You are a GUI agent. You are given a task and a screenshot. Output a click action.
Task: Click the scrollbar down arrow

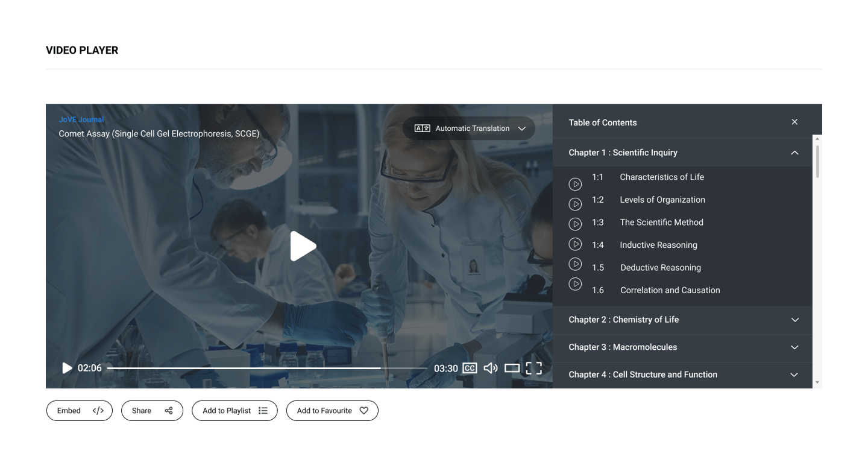tap(817, 382)
